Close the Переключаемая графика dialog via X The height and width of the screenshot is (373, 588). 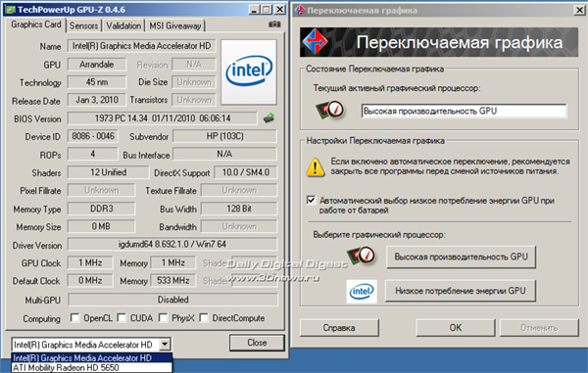580,10
